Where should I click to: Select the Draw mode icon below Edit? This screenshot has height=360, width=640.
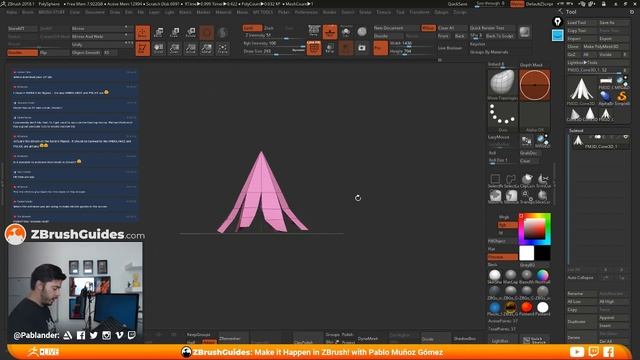click(x=142, y=48)
